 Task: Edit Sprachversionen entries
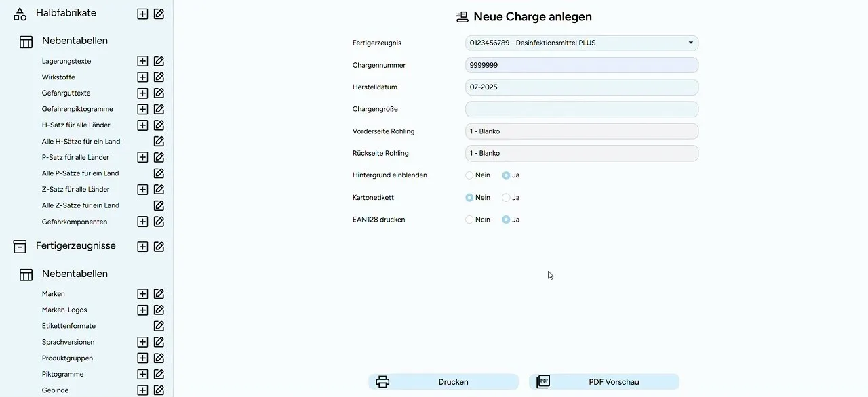pos(159,342)
